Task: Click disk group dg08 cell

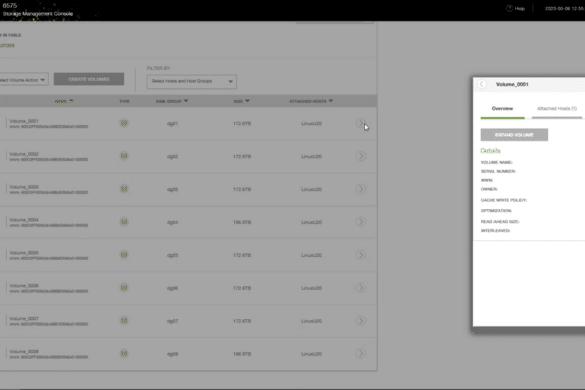Action: click(x=172, y=354)
